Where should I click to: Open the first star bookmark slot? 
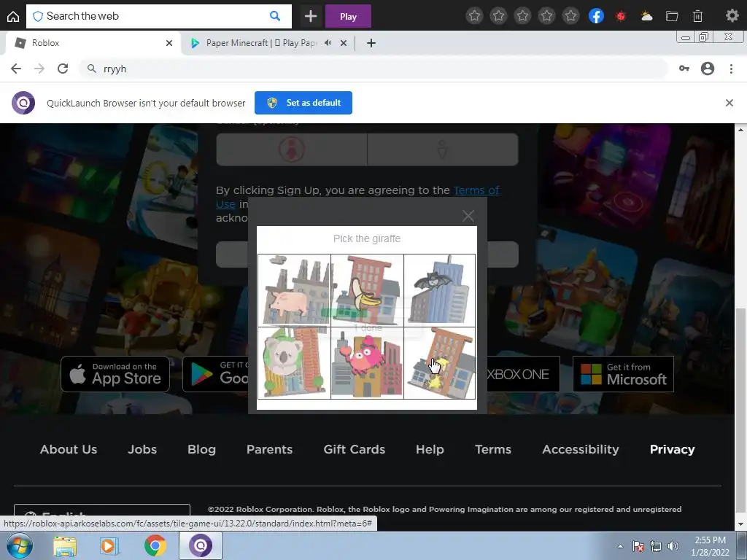coord(474,16)
